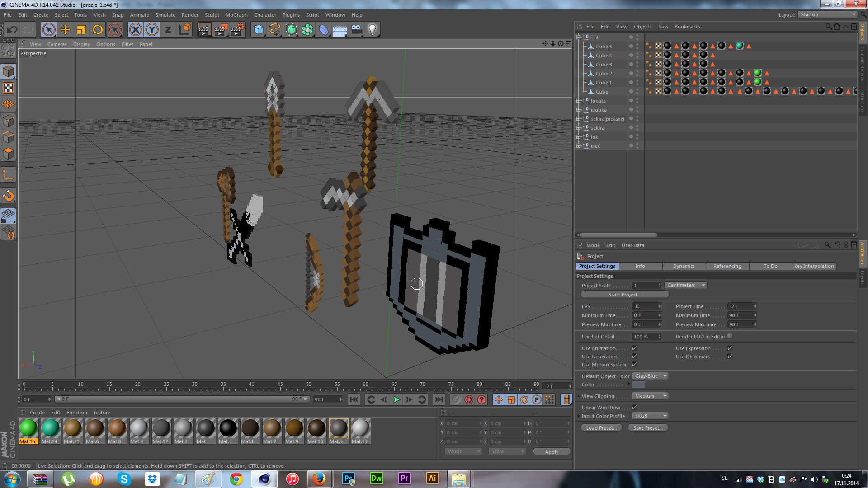Toggle Use Generators checkbox
This screenshot has height=488, width=868.
point(634,357)
